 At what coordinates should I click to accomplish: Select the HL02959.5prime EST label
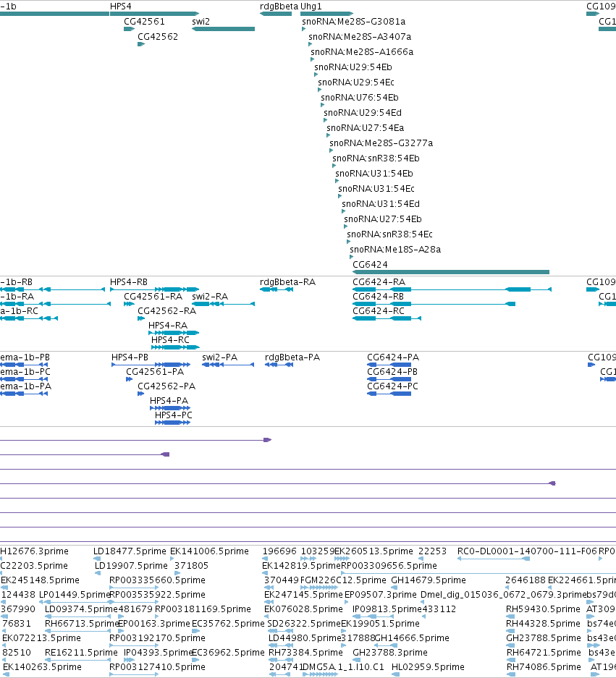(428, 666)
